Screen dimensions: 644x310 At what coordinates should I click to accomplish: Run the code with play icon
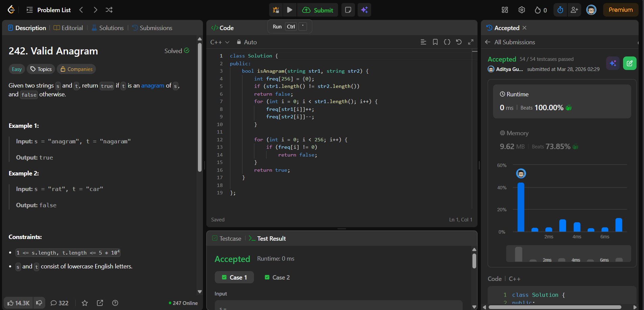point(289,10)
